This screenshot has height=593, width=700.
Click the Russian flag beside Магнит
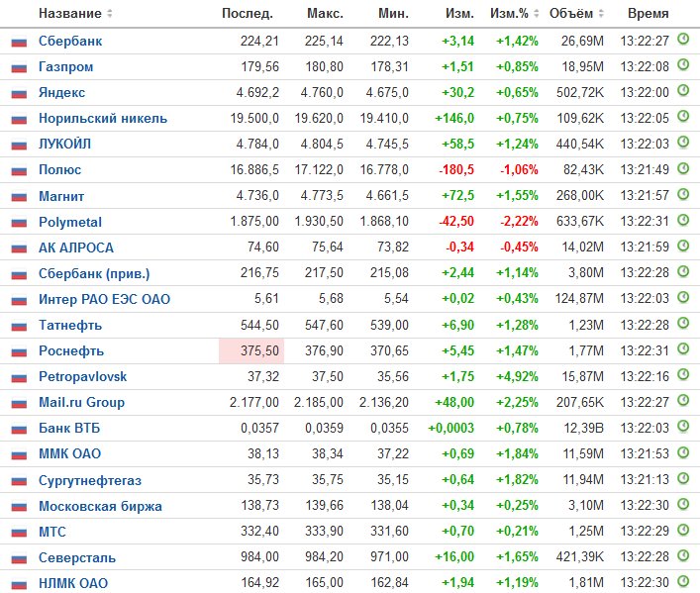tap(19, 197)
